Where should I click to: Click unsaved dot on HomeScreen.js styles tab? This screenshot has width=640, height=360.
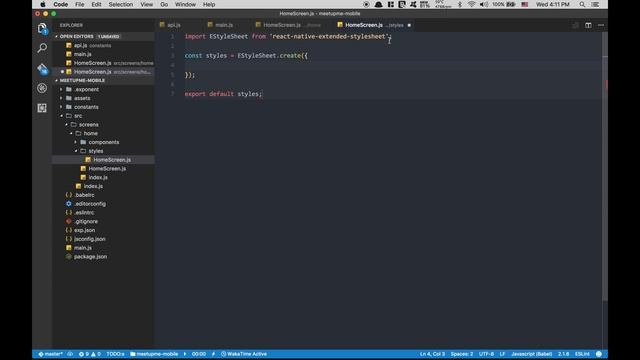tap(409, 25)
